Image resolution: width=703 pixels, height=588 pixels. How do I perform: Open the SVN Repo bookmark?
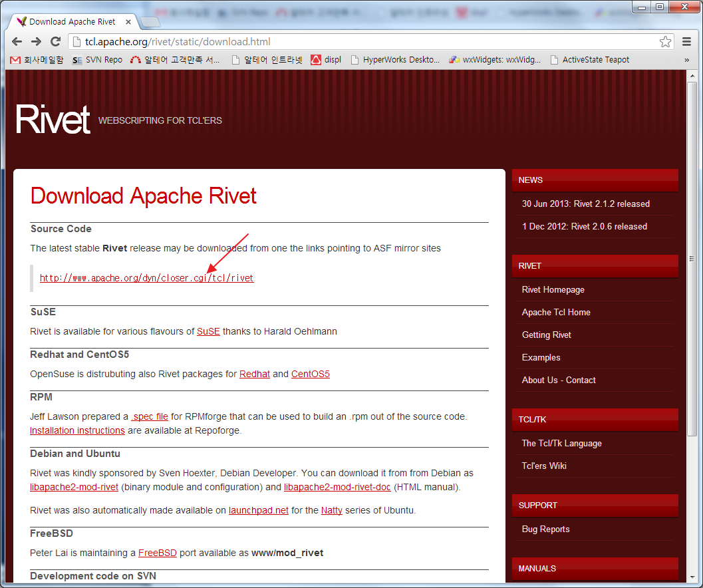click(x=97, y=60)
